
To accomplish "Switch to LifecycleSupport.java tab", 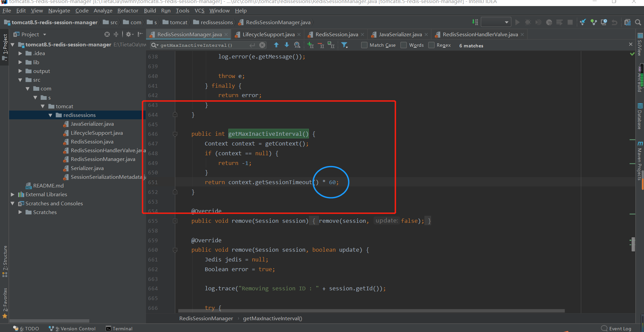I will (268, 34).
